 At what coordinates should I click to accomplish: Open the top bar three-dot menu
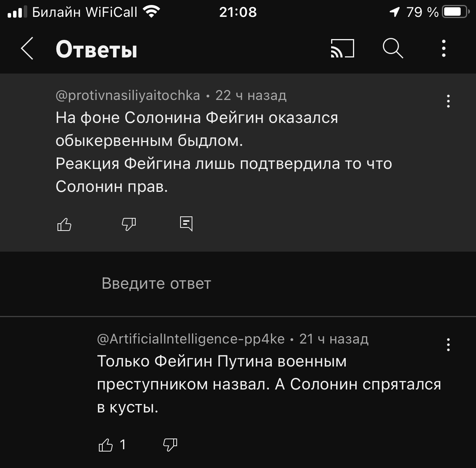(x=444, y=49)
